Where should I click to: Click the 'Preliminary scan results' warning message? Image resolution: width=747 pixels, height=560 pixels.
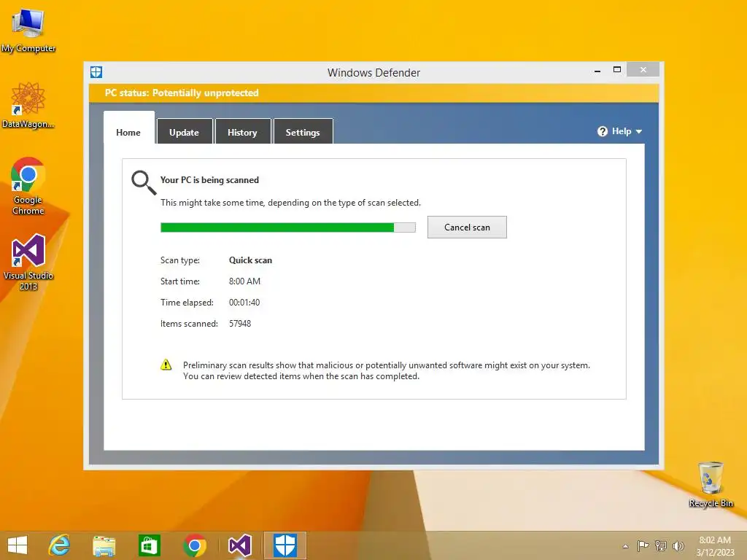[387, 370]
